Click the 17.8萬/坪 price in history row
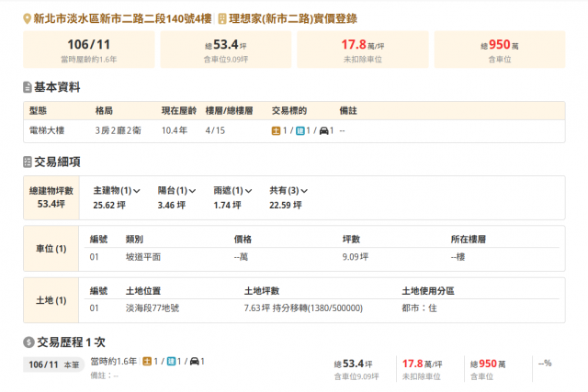This screenshot has height=392, width=588. 423,364
